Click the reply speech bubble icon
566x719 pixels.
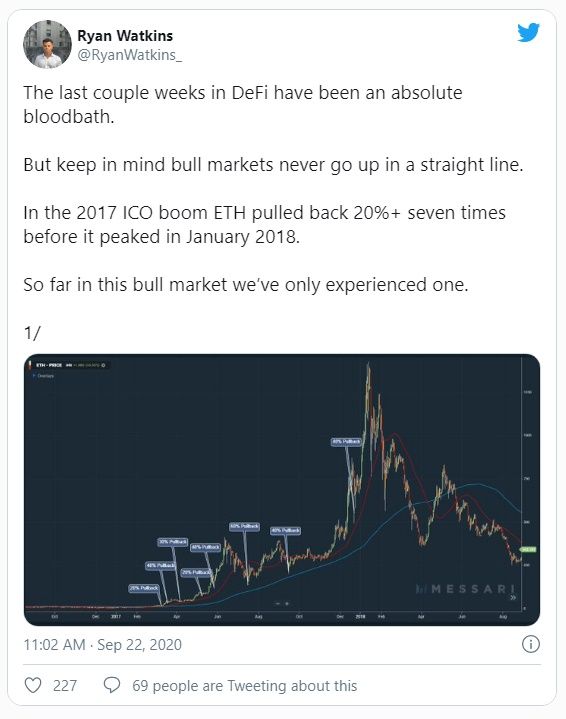112,686
